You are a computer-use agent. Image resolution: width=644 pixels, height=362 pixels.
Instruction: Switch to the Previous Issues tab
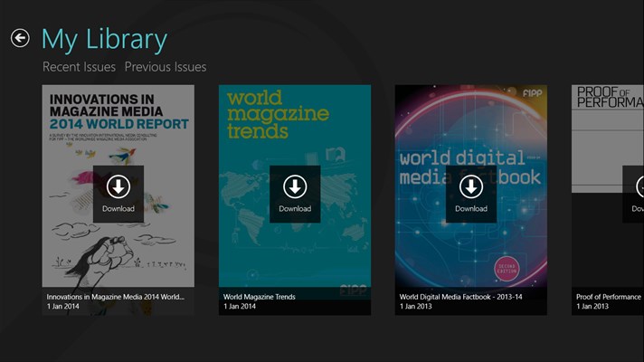[166, 67]
